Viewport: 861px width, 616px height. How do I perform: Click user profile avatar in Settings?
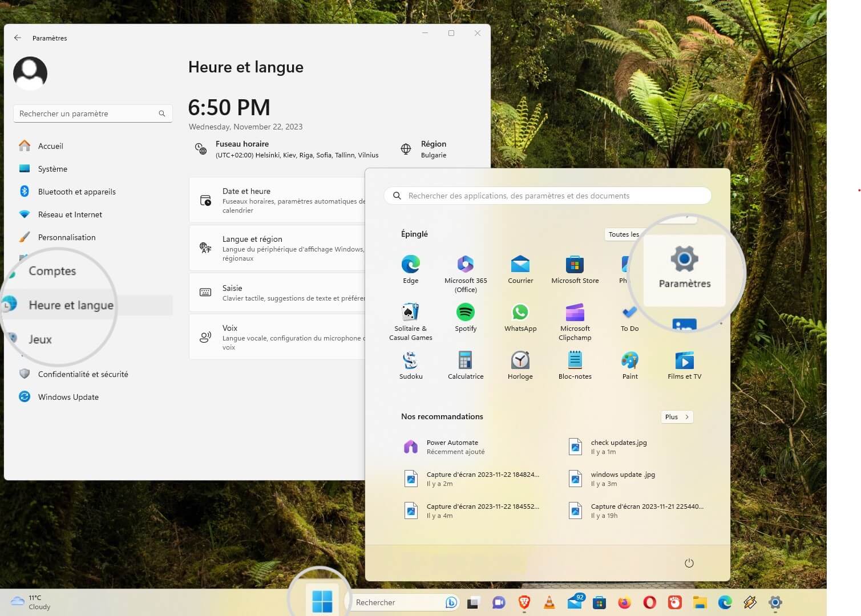pyautogui.click(x=30, y=74)
